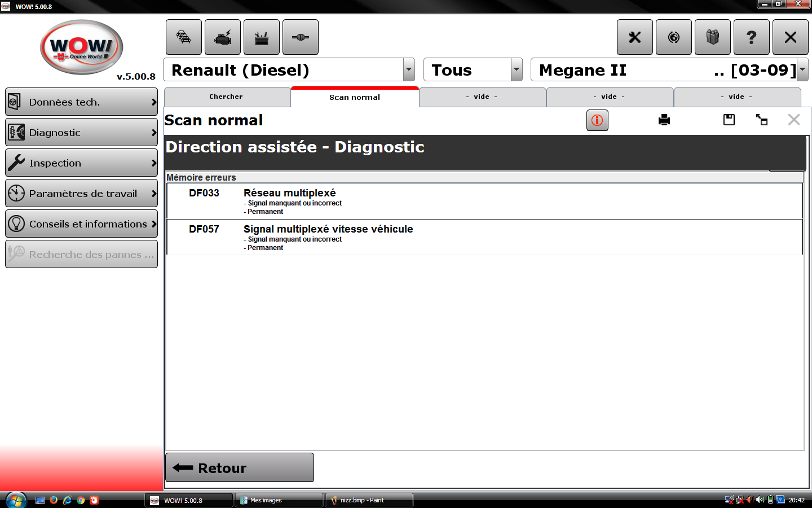
Task: Click the Mémoire erreurs header
Action: 201,177
